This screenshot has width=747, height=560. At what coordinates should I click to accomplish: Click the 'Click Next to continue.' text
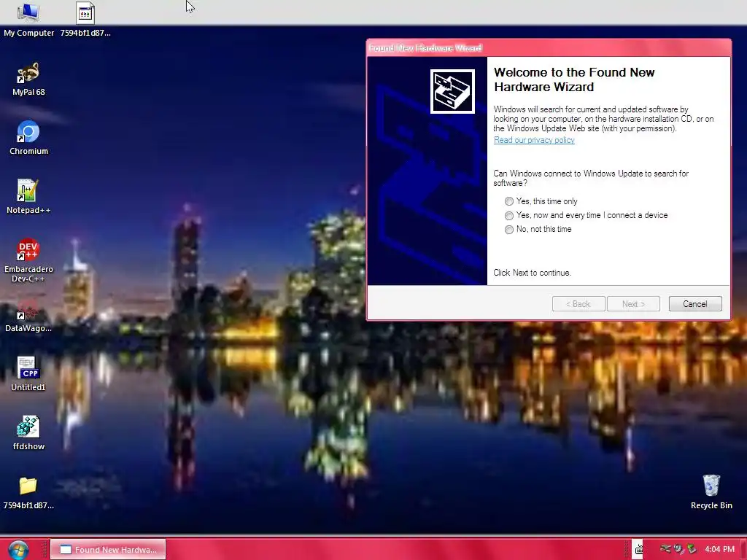tap(532, 273)
